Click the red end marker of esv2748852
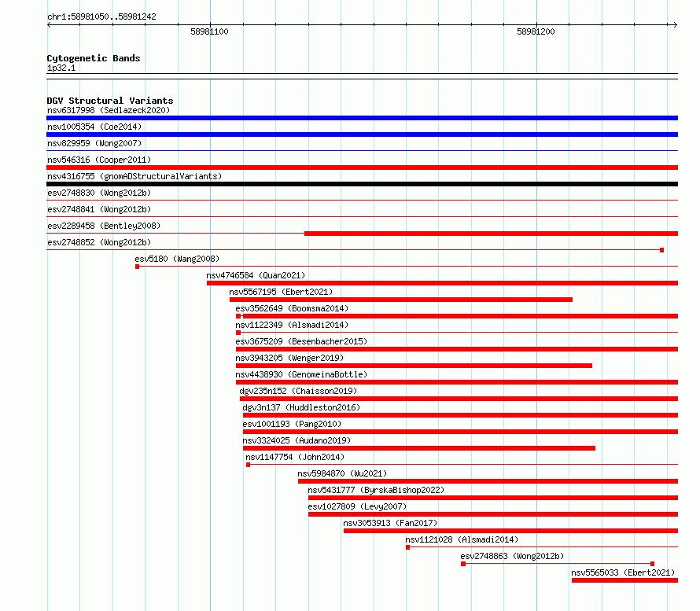Screen dimensions: 700x611 click(x=662, y=250)
